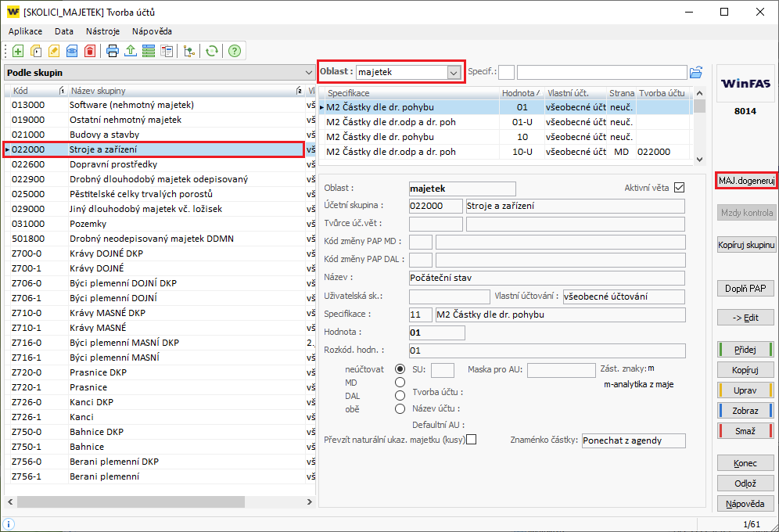Click the Zobraz button
Viewport: 779px width, 532px height.
pos(745,411)
